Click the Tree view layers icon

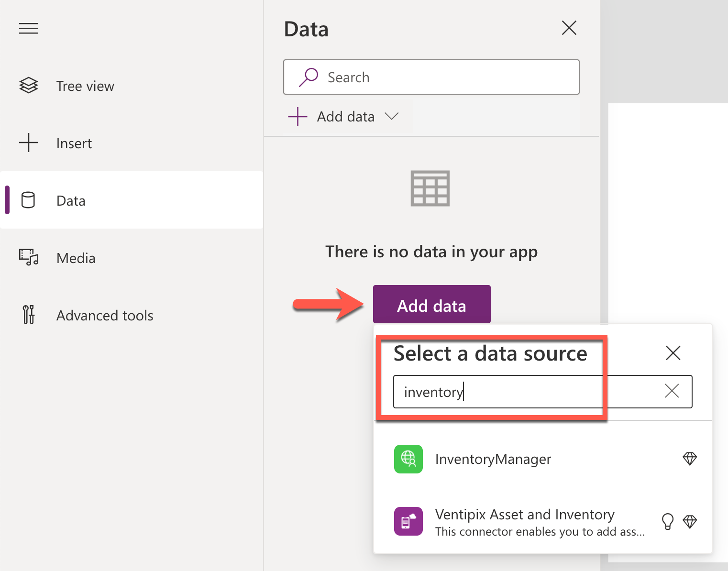tap(29, 86)
